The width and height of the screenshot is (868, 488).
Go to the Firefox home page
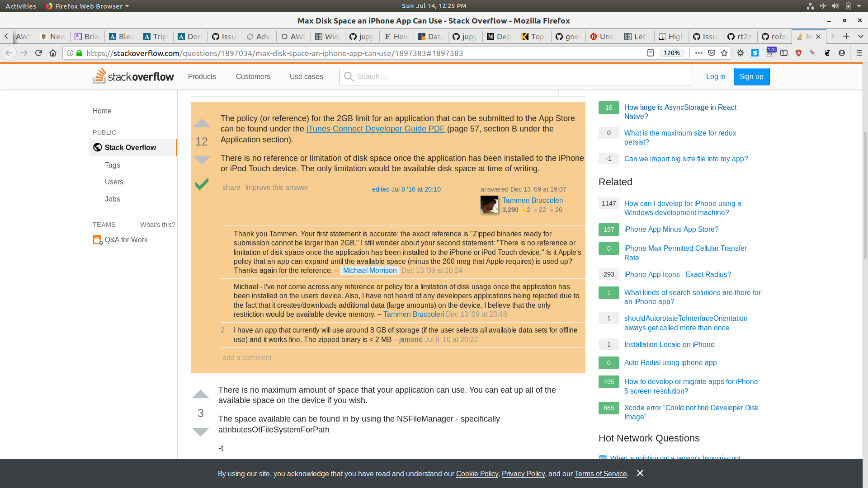(x=53, y=53)
